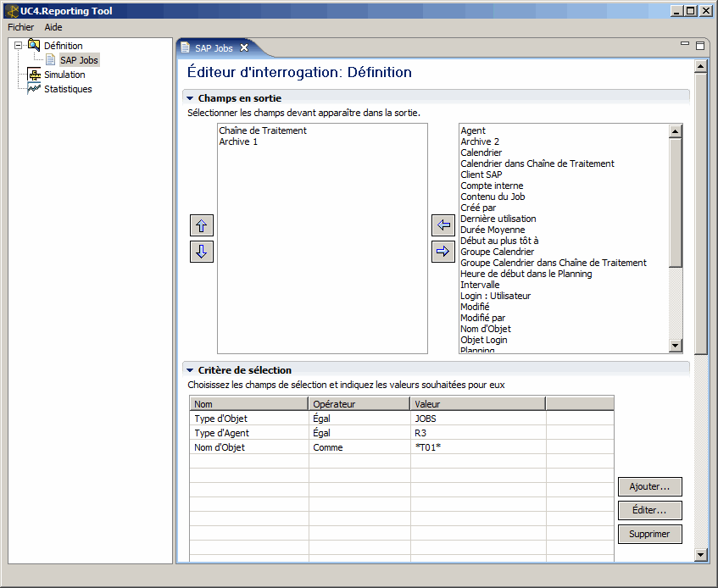Screen dimensions: 718x588
Task: Select the Type d'Objet criterion row
Action: pos(402,419)
